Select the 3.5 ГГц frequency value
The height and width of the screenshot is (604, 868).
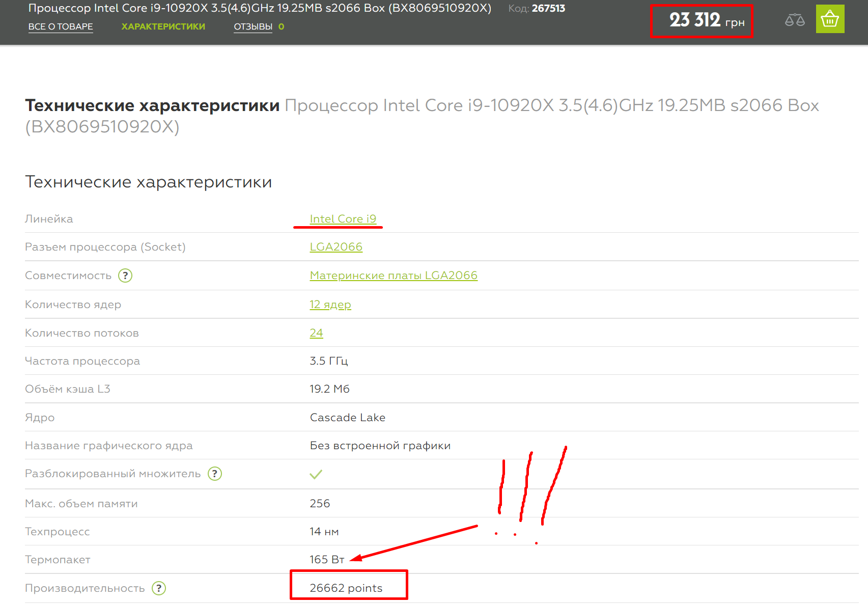[329, 361]
